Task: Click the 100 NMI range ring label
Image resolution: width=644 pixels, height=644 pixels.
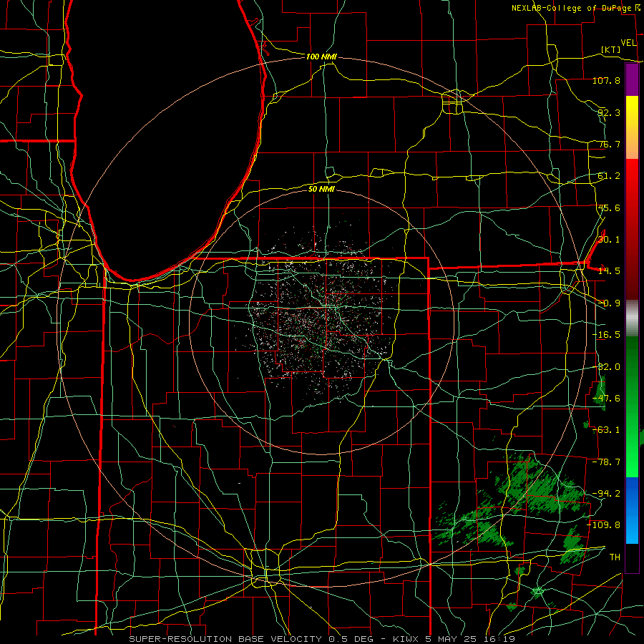Action: click(321, 57)
